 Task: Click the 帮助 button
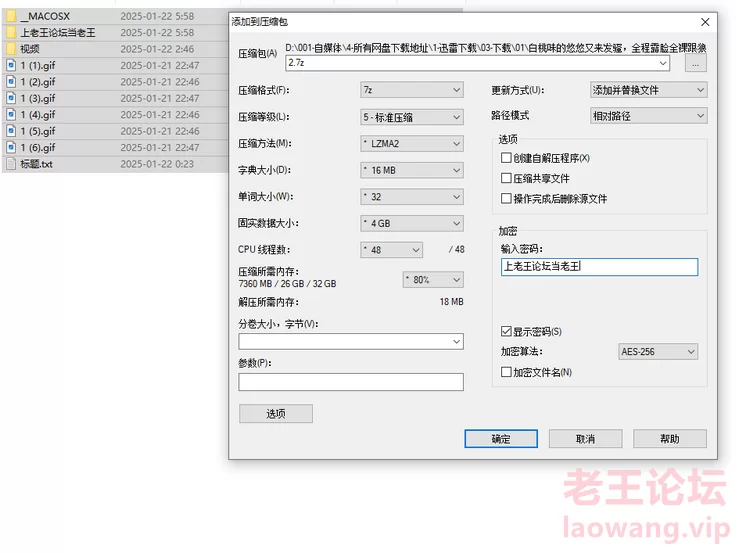670,439
